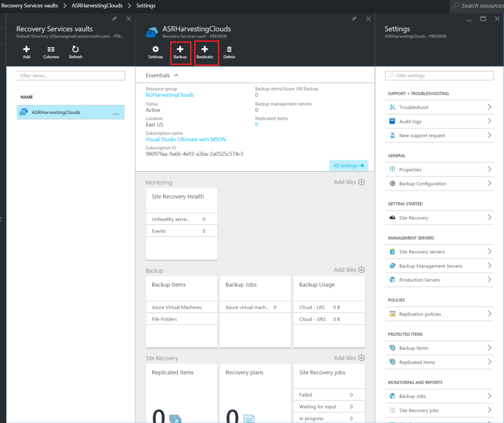The height and width of the screenshot is (423, 504).
Task: Expand Properties via its chevron
Action: coord(489,169)
